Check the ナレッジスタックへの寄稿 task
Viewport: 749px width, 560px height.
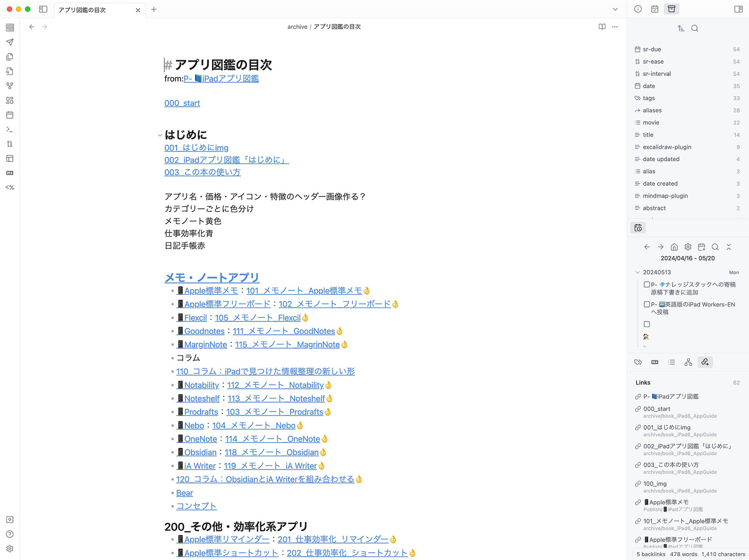(x=647, y=284)
